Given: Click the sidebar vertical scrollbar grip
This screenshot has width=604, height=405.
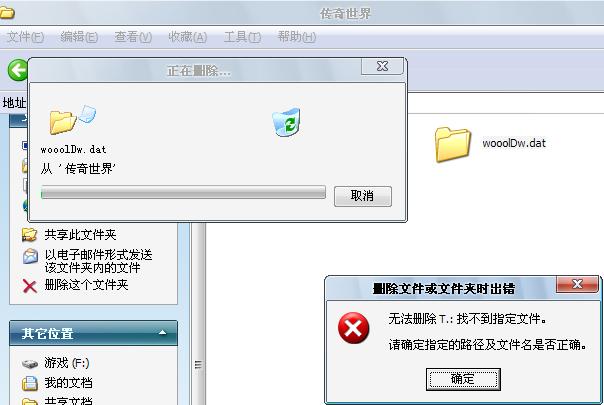Looking at the screenshot, I should point(198,365).
